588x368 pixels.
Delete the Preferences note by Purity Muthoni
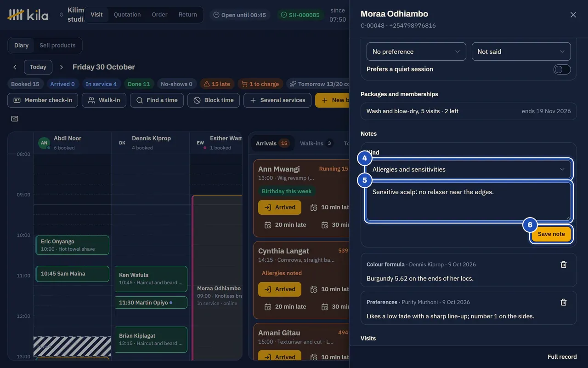[x=564, y=302]
